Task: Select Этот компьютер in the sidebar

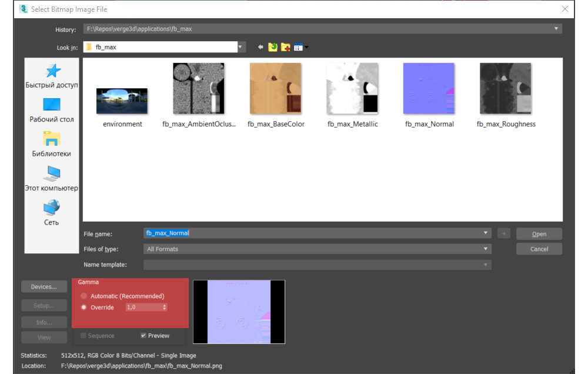Action: coord(52,179)
